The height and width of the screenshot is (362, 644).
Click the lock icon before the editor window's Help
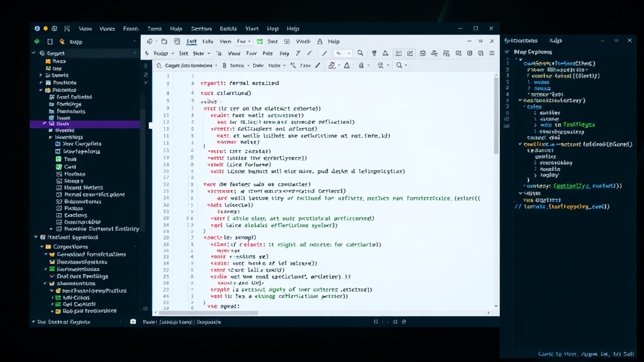[x=319, y=41]
